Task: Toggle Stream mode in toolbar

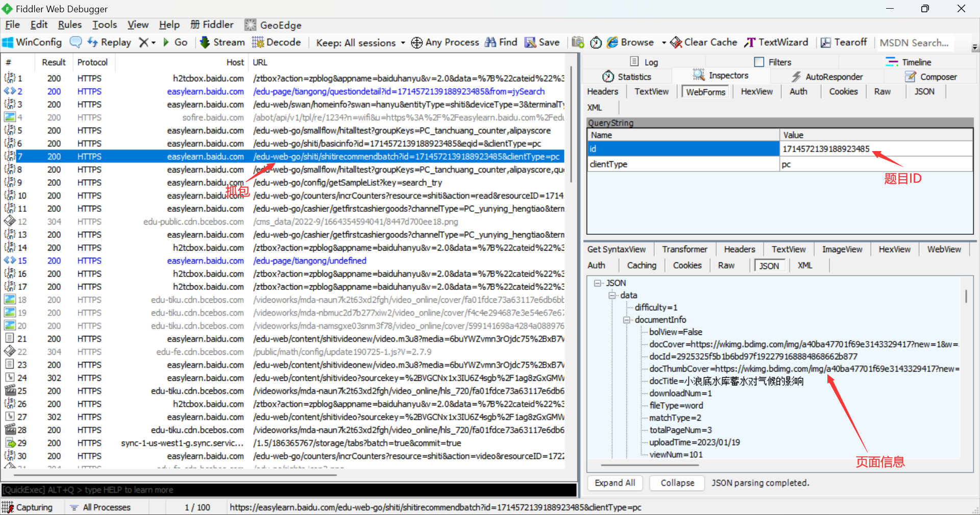Action: click(222, 42)
